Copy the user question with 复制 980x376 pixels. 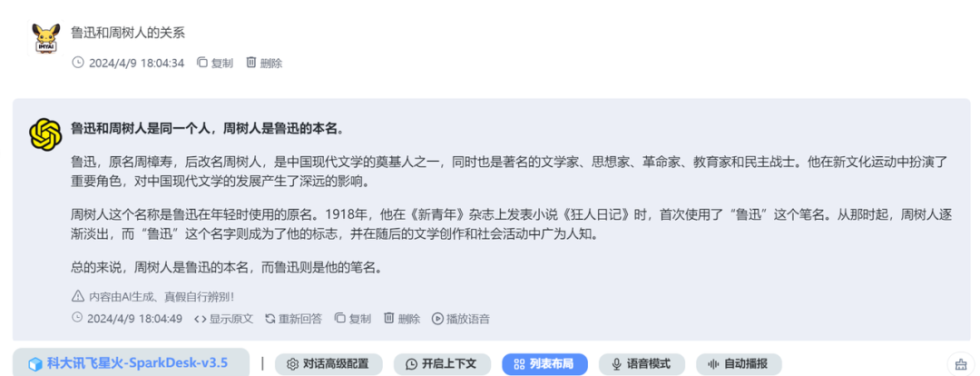pyautogui.click(x=214, y=63)
